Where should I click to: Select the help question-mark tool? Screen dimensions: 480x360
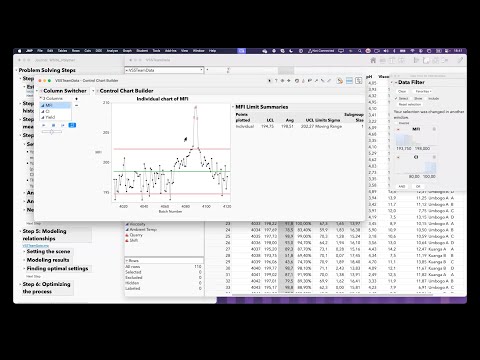[x=276, y=81]
